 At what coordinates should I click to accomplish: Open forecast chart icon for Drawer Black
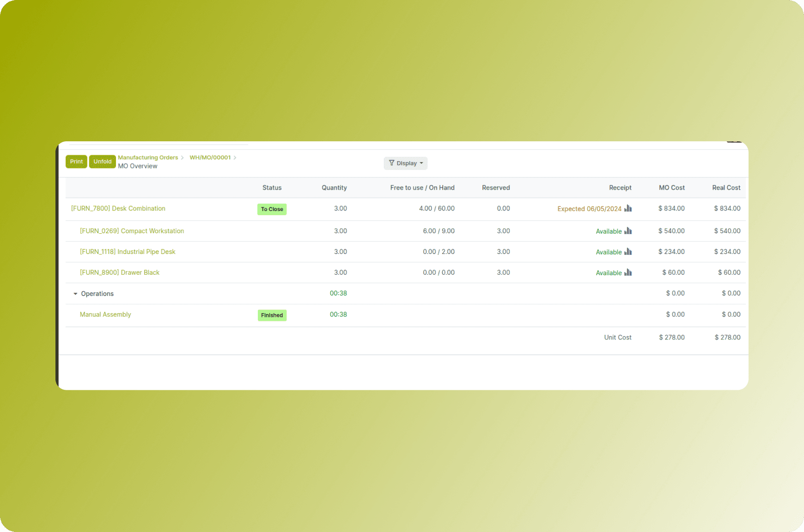click(628, 272)
